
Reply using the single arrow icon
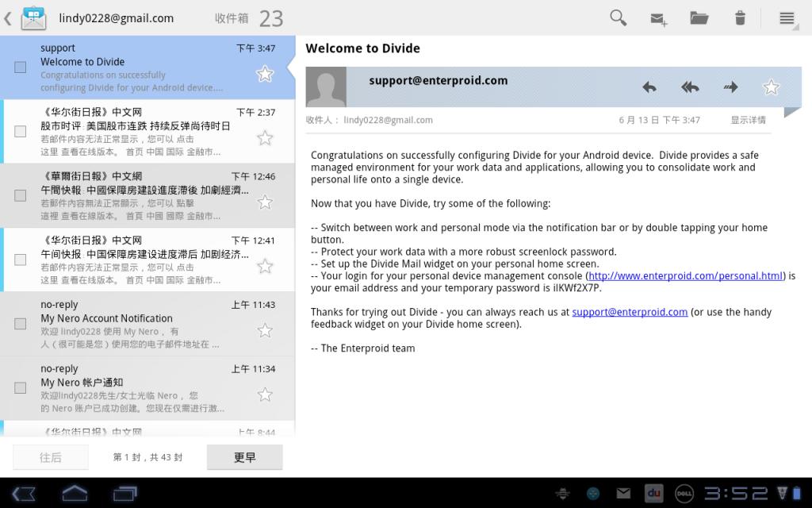649,87
